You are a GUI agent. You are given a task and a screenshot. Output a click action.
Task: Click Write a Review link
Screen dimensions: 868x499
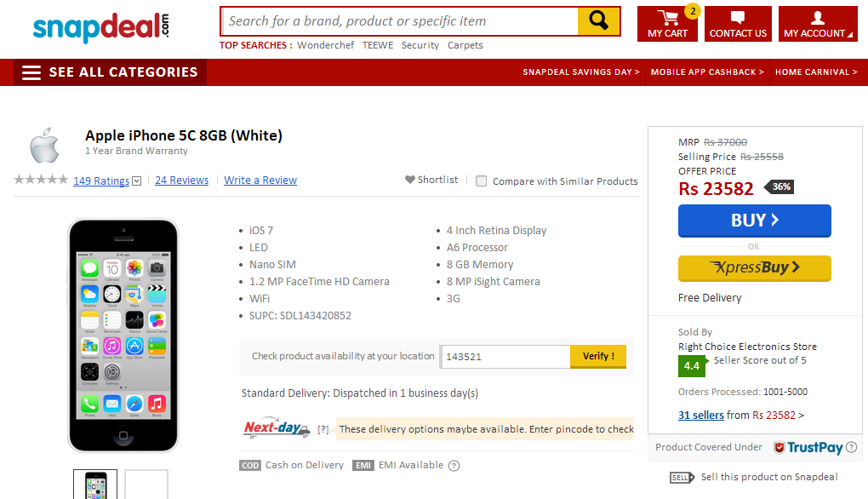tap(260, 180)
